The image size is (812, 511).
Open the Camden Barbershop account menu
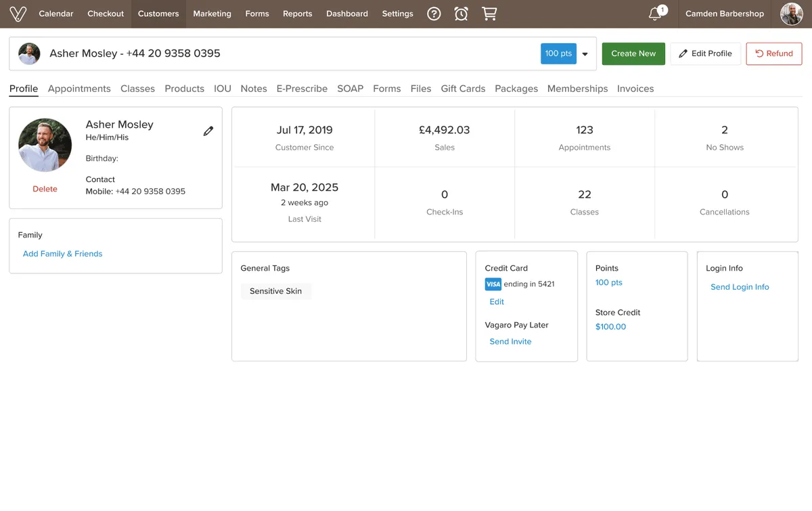click(x=724, y=14)
